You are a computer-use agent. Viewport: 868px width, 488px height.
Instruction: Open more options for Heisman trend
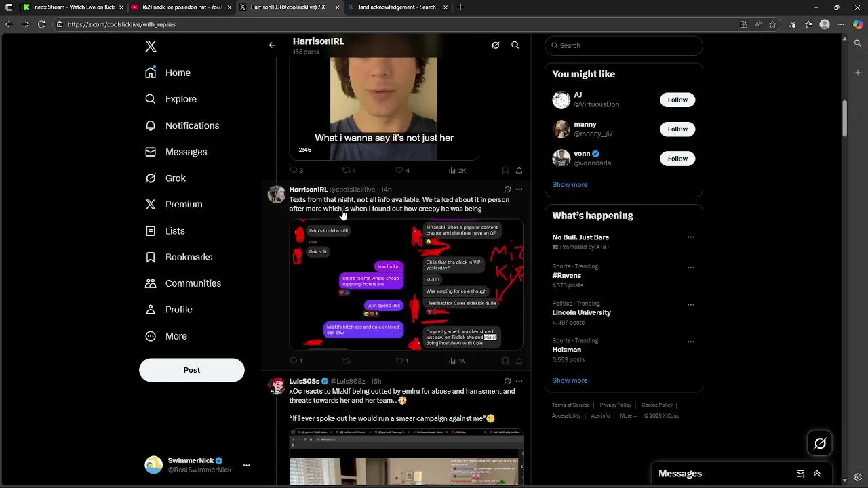691,342
